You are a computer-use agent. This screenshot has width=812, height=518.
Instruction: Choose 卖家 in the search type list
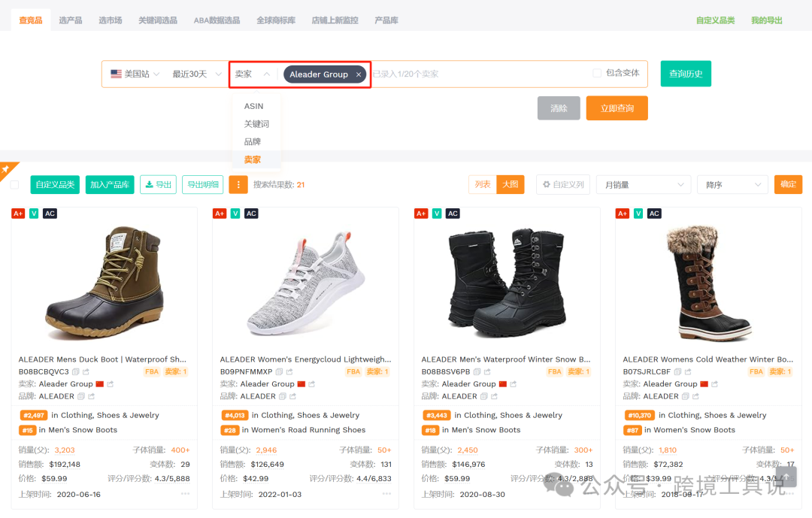[x=252, y=159]
